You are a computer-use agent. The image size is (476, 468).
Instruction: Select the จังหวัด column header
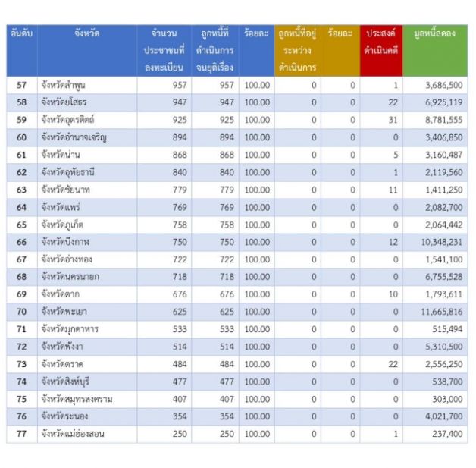[x=86, y=34]
